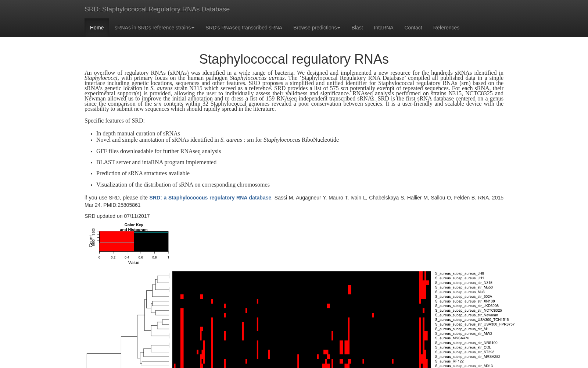Viewport: 588px width, 368px height.
Task: Click the text SRD updated on 07/11/2017
Action: click(117, 216)
